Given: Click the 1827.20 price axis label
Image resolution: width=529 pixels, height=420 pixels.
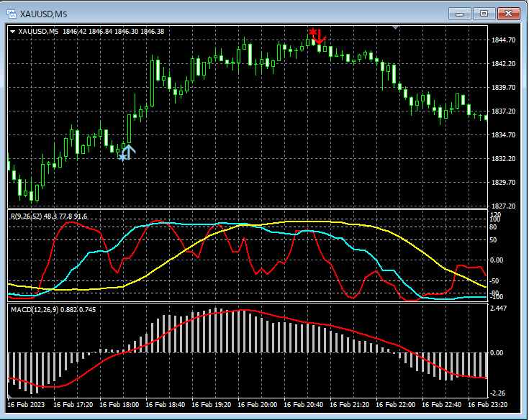Looking at the screenshot, I should pyautogui.click(x=502, y=206).
